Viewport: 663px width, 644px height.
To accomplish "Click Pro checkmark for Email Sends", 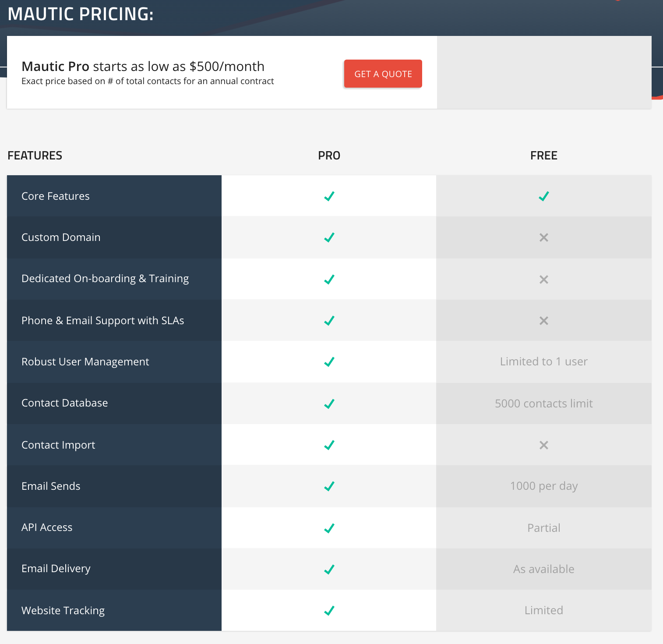I will (x=329, y=486).
